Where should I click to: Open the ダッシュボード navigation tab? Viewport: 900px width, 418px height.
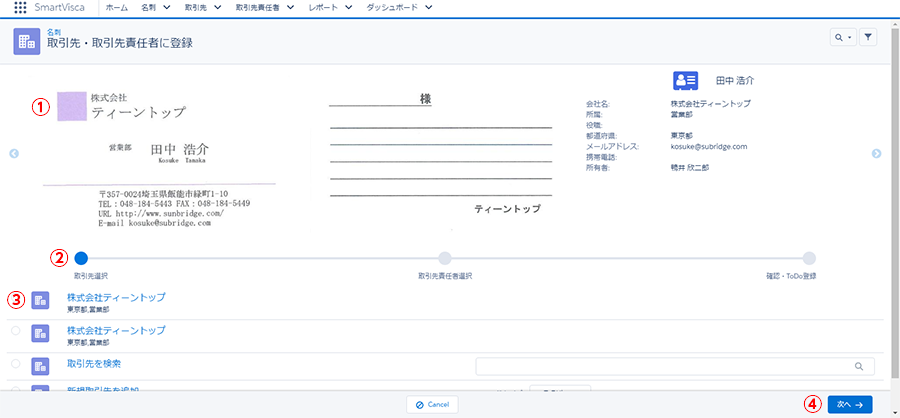point(392,8)
